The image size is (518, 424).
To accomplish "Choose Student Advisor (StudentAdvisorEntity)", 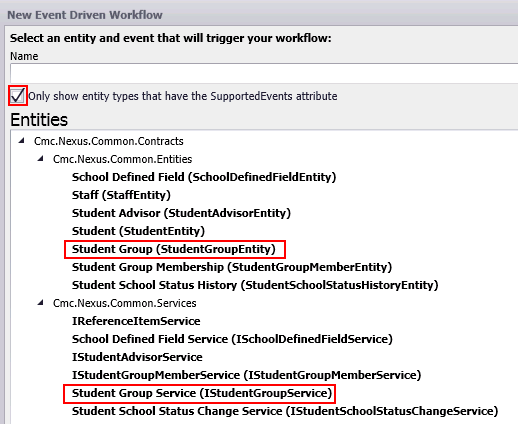I will click(181, 213).
